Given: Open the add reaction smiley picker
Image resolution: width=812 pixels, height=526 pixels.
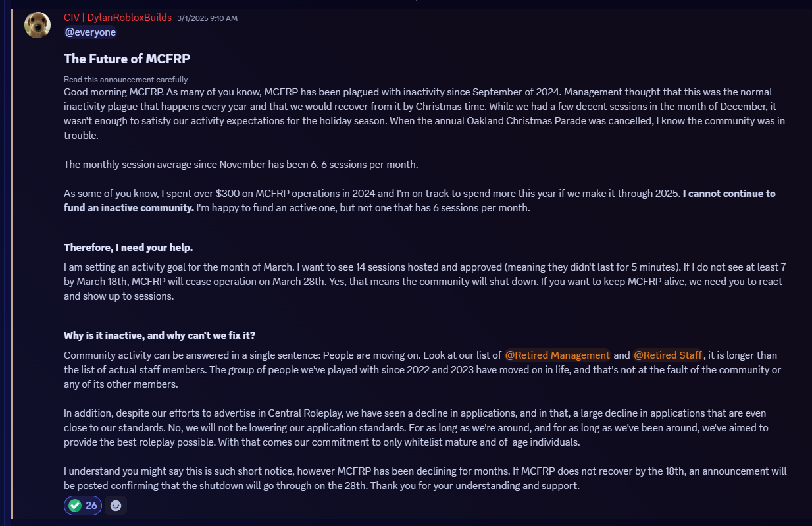Looking at the screenshot, I should point(116,506).
